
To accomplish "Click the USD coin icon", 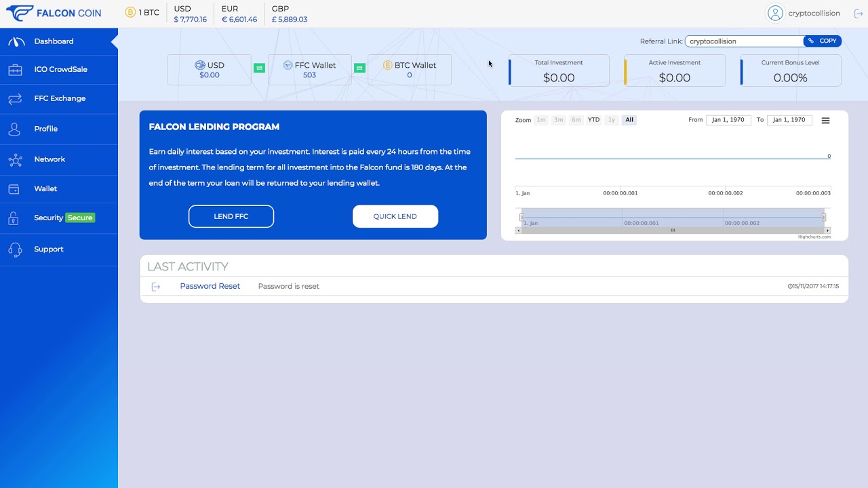I will click(200, 65).
